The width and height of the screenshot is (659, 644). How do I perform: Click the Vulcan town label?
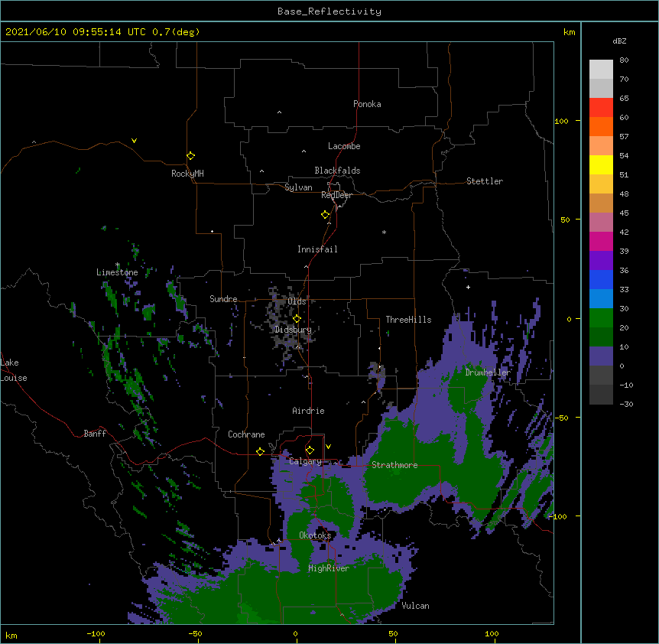415,606
